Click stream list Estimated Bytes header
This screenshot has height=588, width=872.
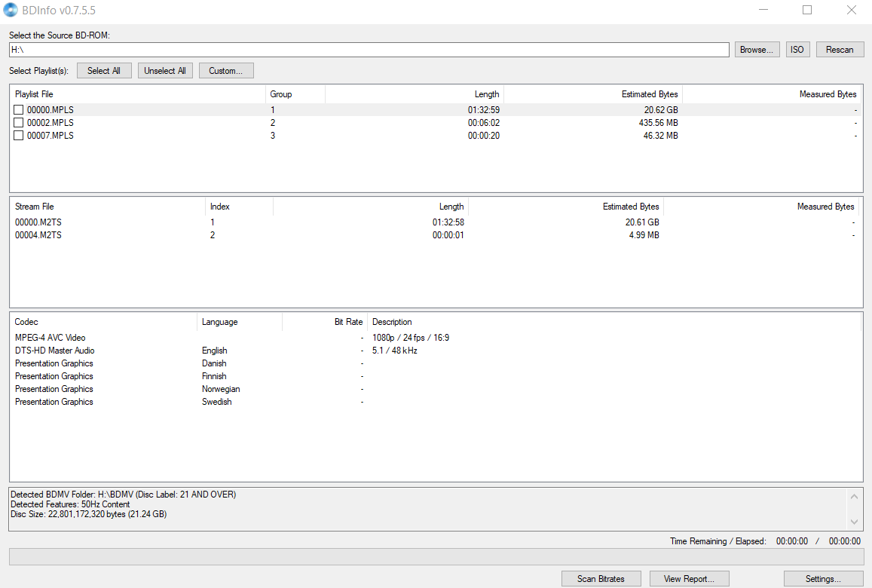click(565, 207)
